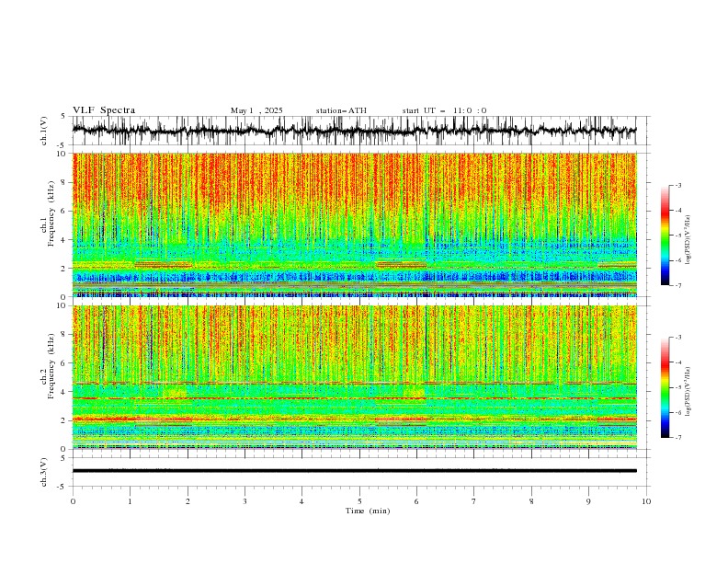The image size is (728, 563).
Task: Click the "7" tick on the time axis
Action: coord(474,501)
